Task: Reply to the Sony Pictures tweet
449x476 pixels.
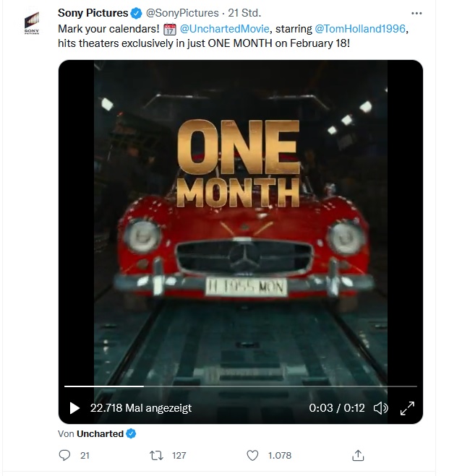Action: 65,455
